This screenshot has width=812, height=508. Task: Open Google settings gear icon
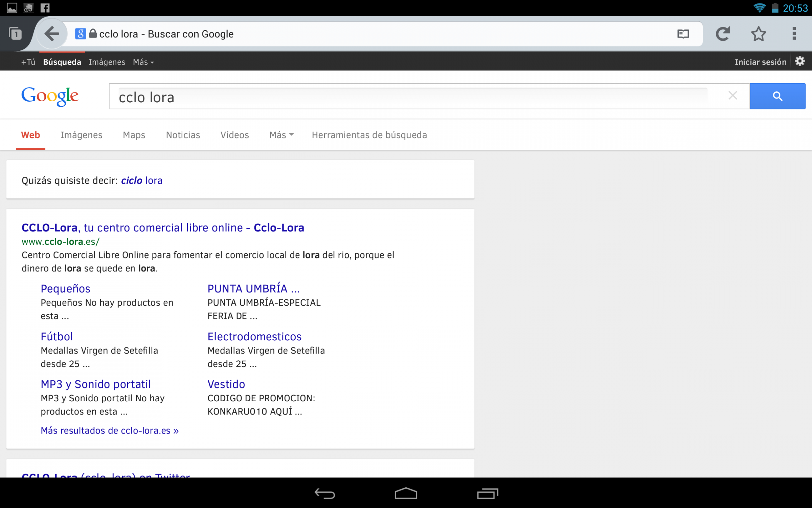point(800,61)
